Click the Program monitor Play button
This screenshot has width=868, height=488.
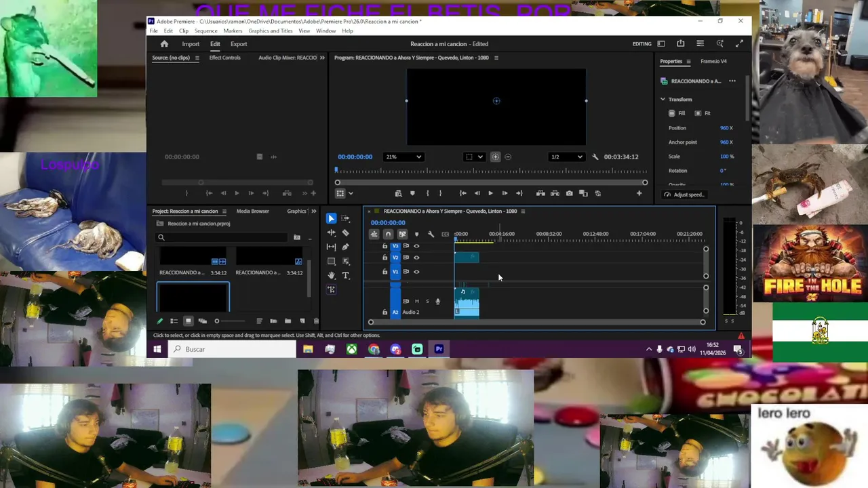tap(490, 193)
